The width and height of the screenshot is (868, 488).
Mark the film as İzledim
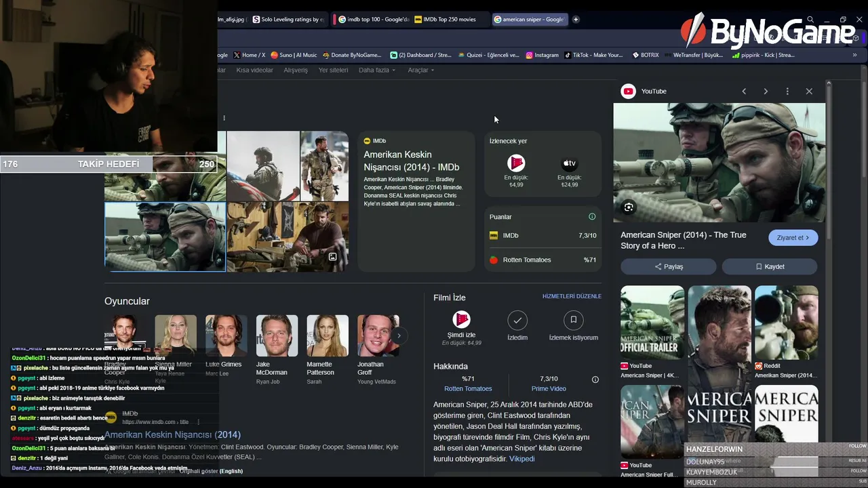[517, 320]
